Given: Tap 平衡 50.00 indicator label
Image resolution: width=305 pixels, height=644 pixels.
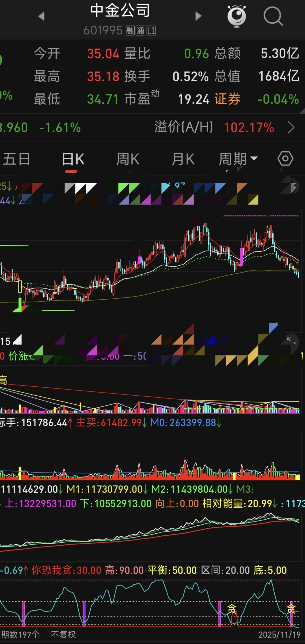Looking at the screenshot, I should tap(172, 570).
